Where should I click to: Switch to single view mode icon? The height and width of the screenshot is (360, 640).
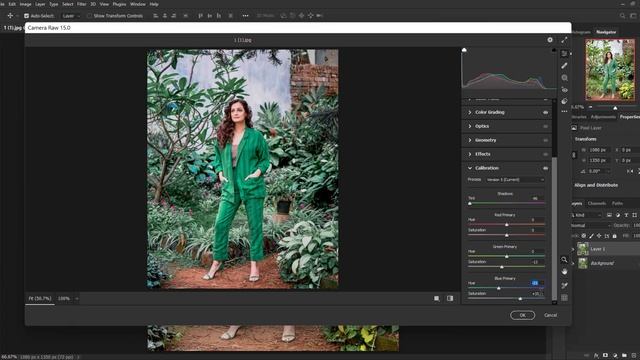click(437, 298)
